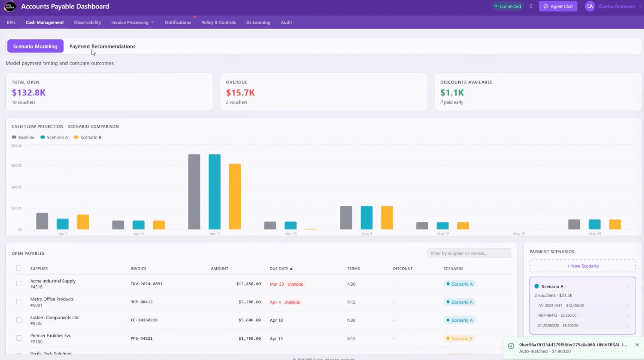Image resolution: width=644 pixels, height=360 pixels.
Task: Click the Due Date sort arrow
Action: [x=291, y=269]
